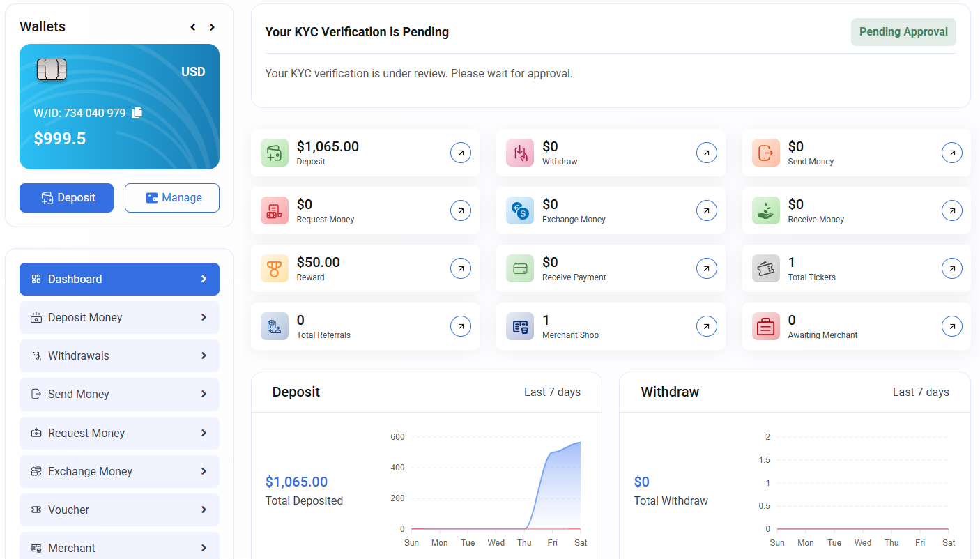Copy the wallet ID 734 040 979
The height and width of the screenshot is (559, 980).
pyautogui.click(x=137, y=113)
